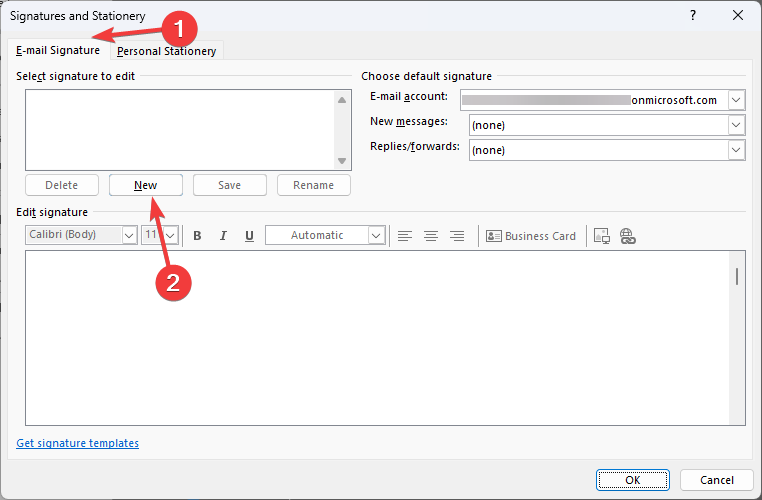Expand the E-mail account dropdown
This screenshot has height=500, width=762.
pyautogui.click(x=736, y=100)
